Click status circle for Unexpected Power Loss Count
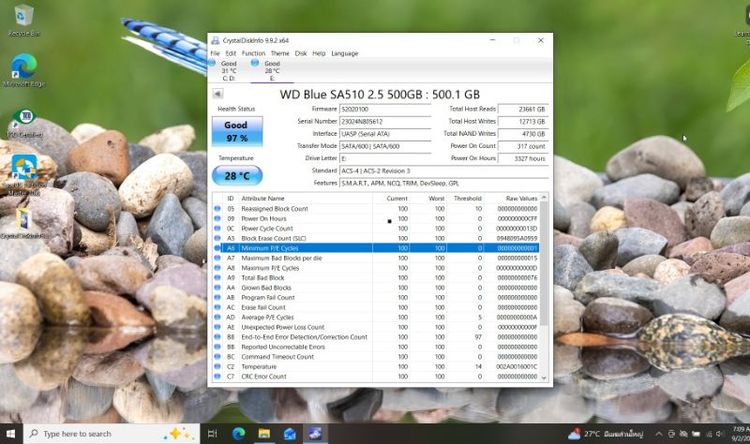Image resolution: width=750 pixels, height=444 pixels. click(217, 327)
